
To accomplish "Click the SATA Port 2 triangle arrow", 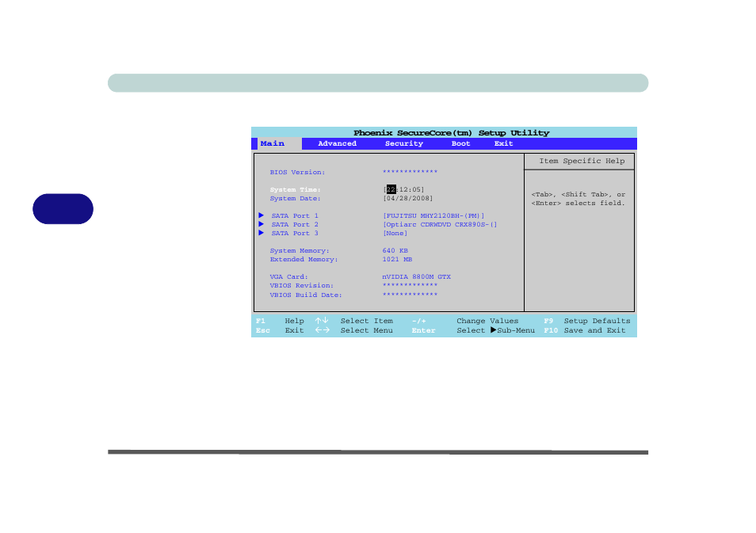I will click(x=260, y=224).
